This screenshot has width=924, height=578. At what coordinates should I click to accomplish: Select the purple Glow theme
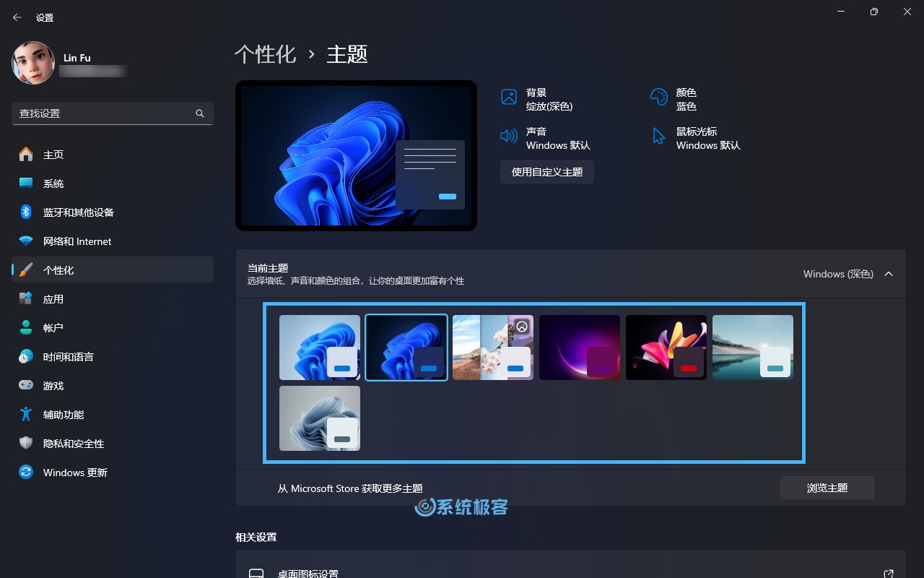click(580, 348)
